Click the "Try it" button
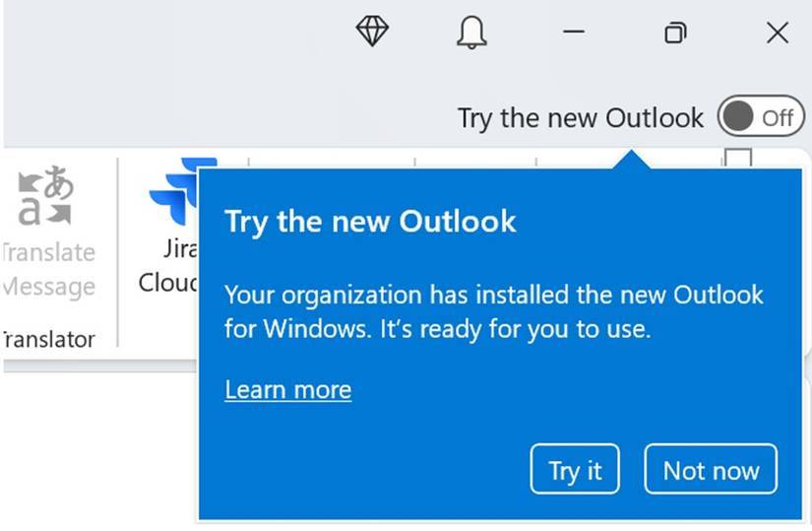 pyautogui.click(x=575, y=469)
